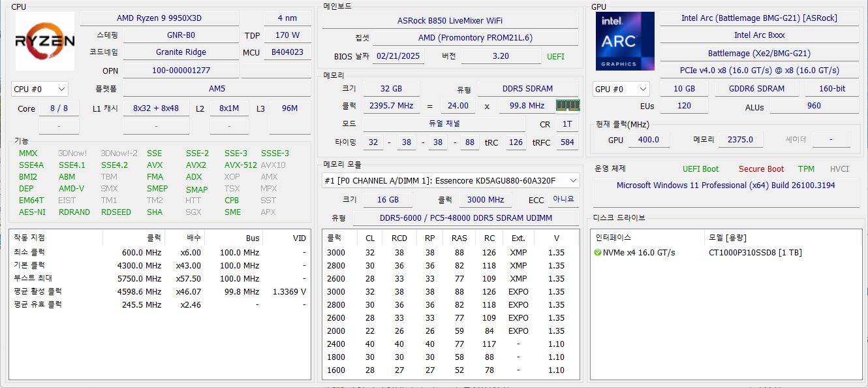Click the green checkmark beside NVMe drive
The height and width of the screenshot is (388, 868).
[x=598, y=253]
